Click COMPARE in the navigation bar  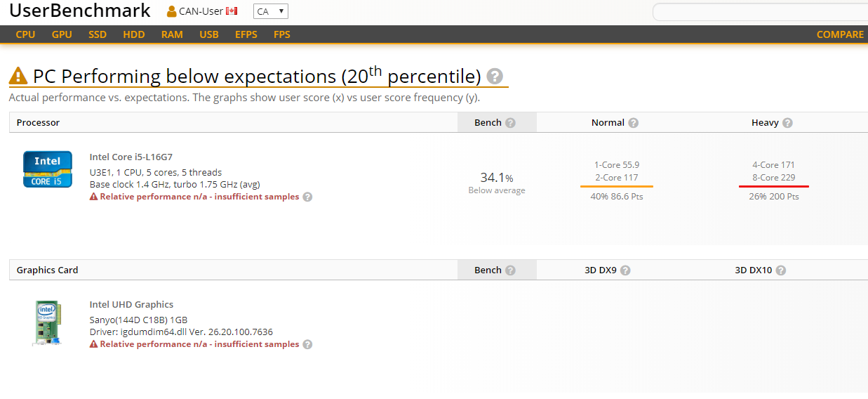click(840, 34)
